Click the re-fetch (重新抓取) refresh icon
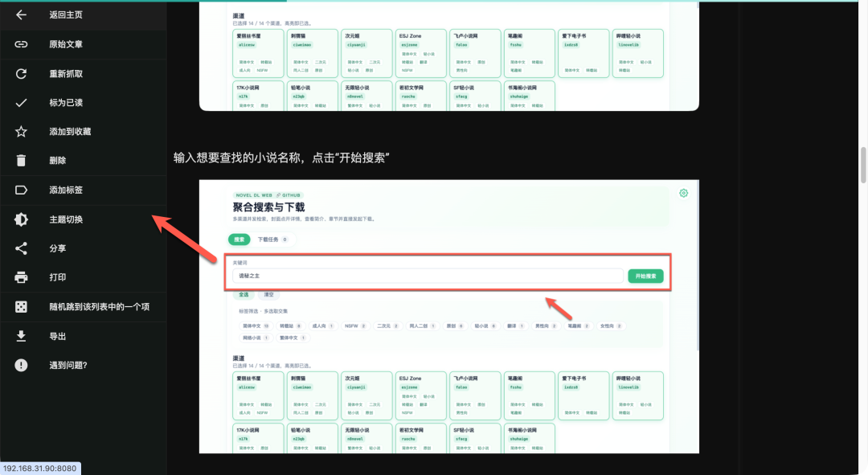 coord(22,73)
